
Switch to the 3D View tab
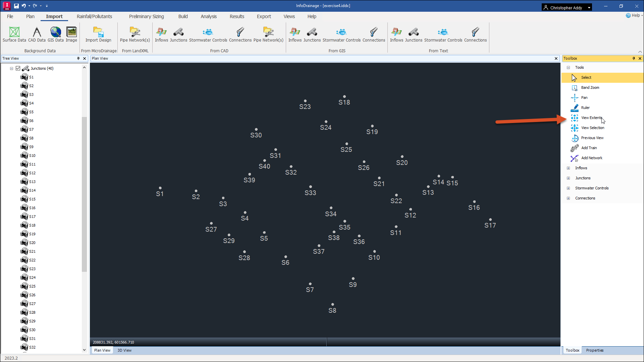click(124, 350)
